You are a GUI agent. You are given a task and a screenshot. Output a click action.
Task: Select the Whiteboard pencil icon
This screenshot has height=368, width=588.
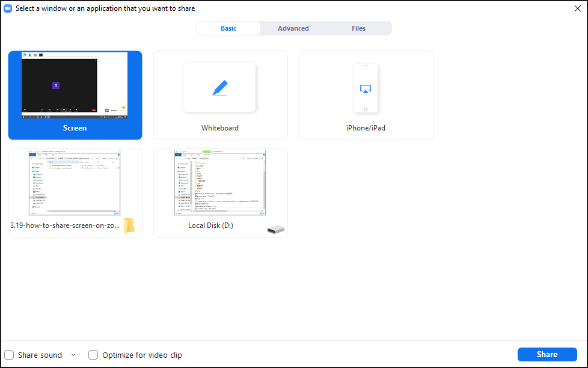click(x=220, y=88)
